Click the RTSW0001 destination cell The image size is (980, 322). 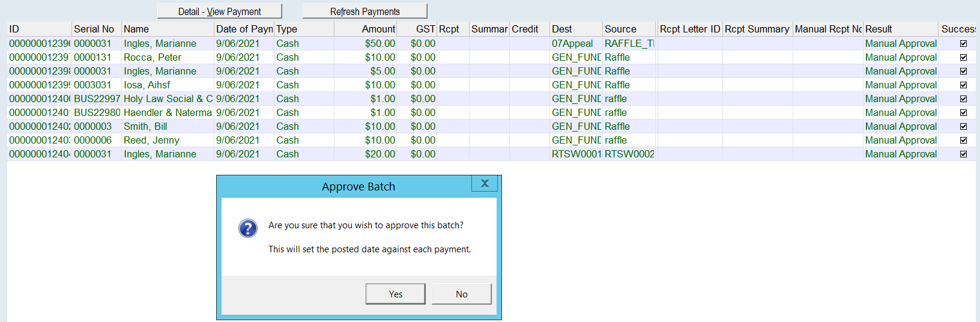[576, 154]
